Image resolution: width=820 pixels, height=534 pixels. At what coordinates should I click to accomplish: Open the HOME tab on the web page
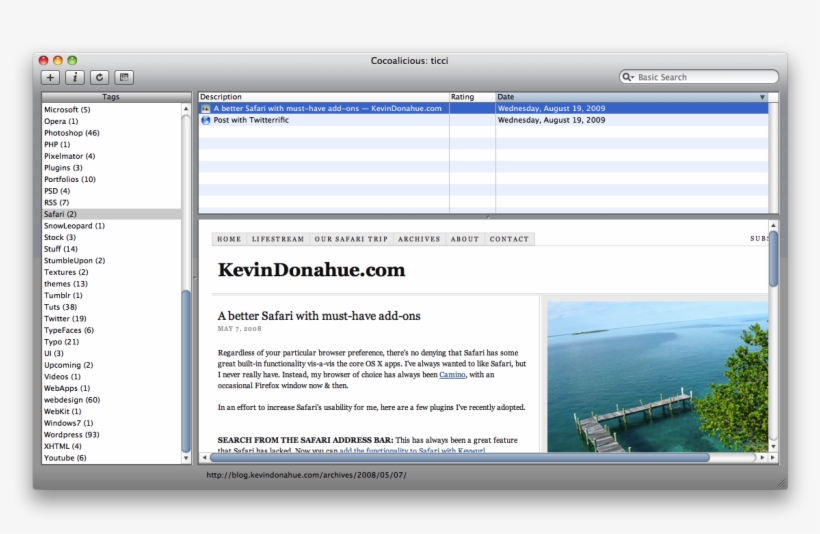pos(229,239)
